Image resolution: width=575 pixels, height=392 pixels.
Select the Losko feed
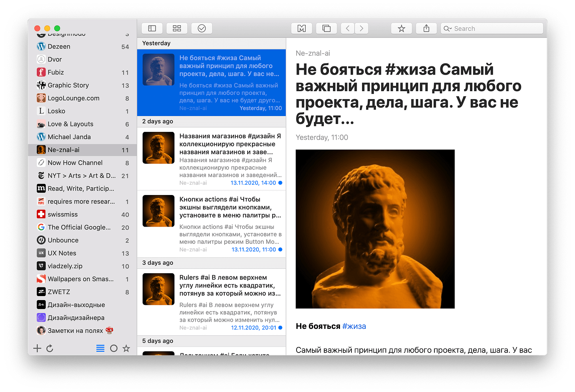click(83, 111)
